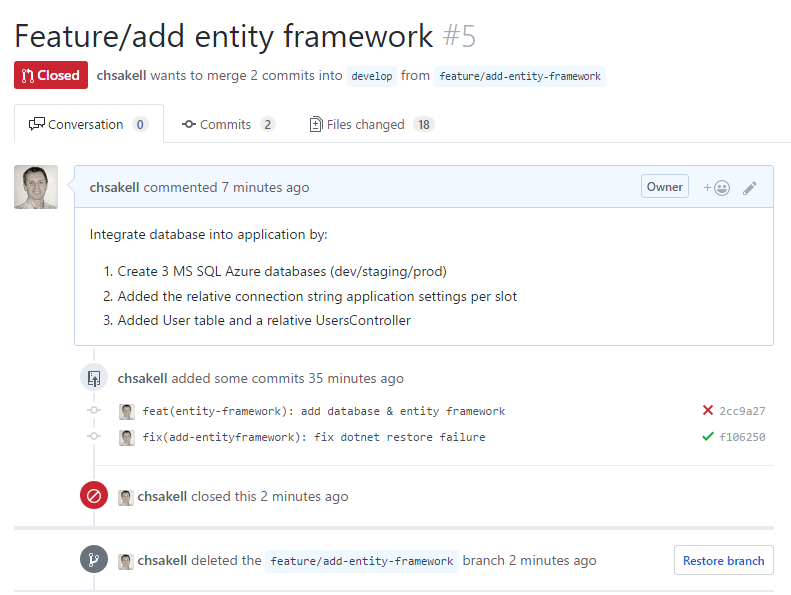Click the commits added timeline icon
Image resolution: width=791 pixels, height=595 pixels.
(x=94, y=378)
